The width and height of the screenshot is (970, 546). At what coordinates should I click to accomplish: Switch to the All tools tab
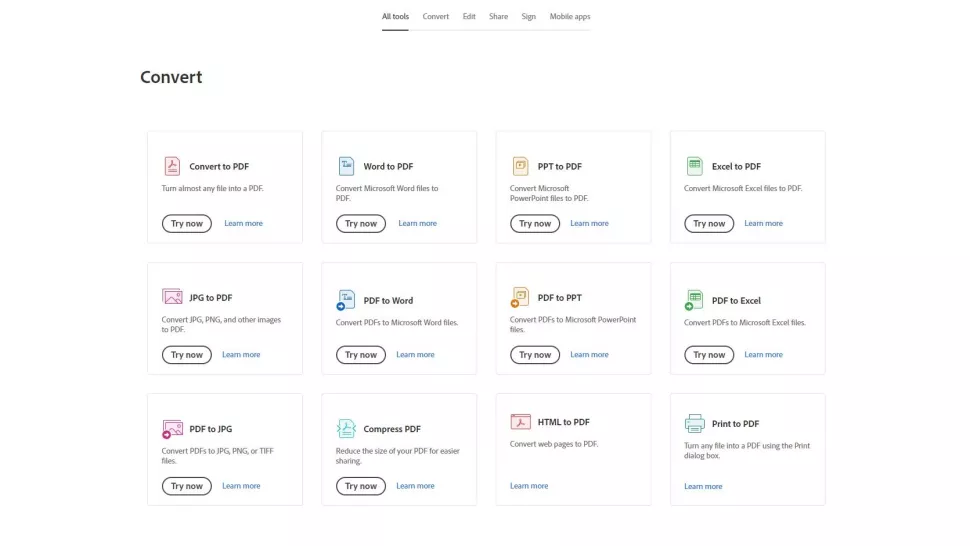[395, 17]
